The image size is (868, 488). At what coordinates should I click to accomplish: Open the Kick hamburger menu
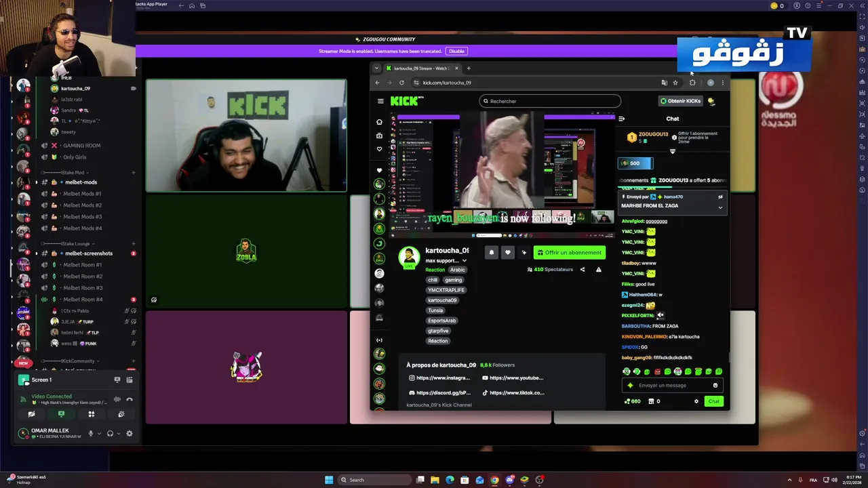coord(380,101)
